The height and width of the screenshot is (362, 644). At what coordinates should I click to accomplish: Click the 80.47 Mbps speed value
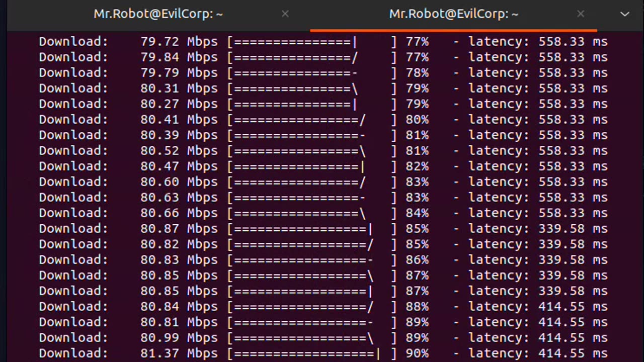179,166
